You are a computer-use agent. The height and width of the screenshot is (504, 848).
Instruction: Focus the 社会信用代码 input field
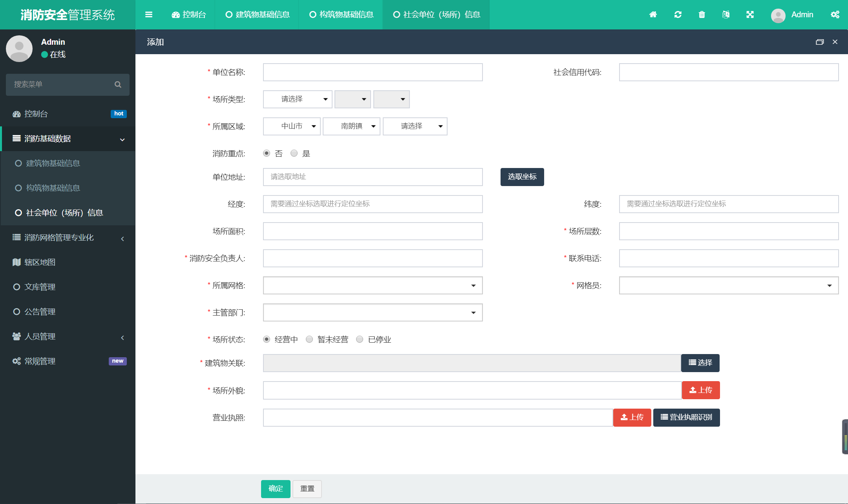[729, 72]
